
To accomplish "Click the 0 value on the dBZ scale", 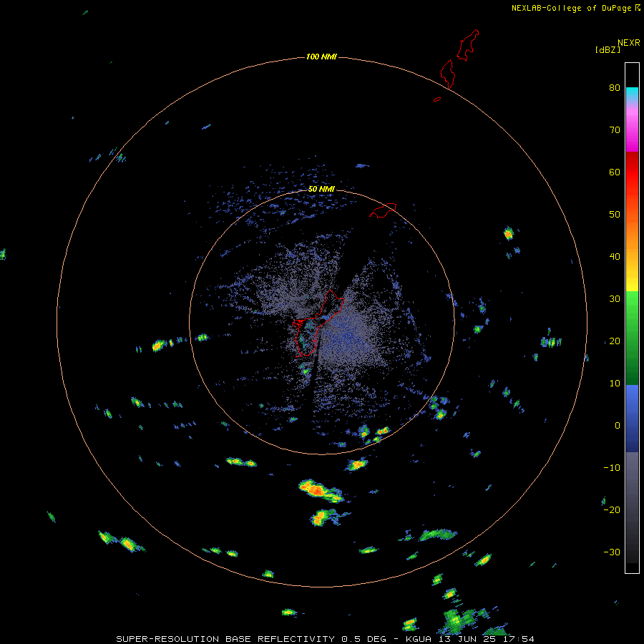I will click(x=618, y=426).
